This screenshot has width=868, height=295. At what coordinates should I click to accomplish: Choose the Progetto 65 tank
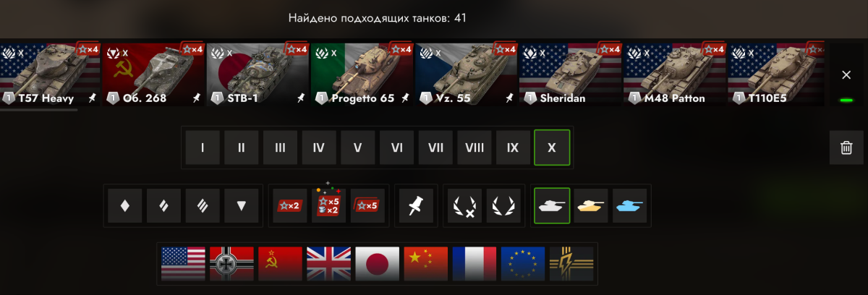click(x=362, y=74)
